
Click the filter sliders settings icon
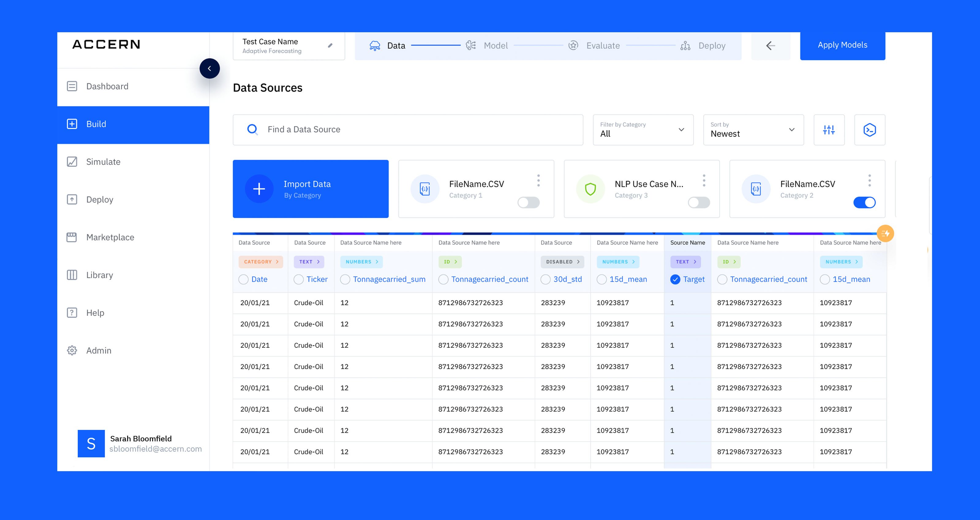(829, 130)
